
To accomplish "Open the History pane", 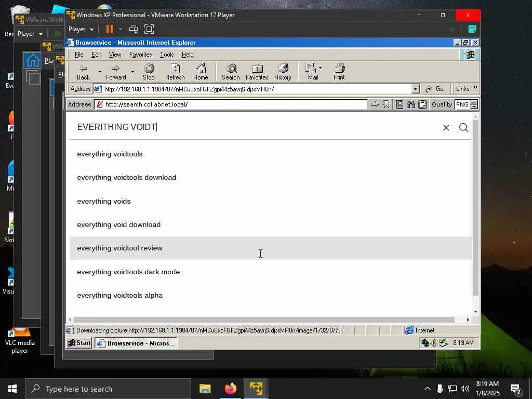I will [x=283, y=72].
